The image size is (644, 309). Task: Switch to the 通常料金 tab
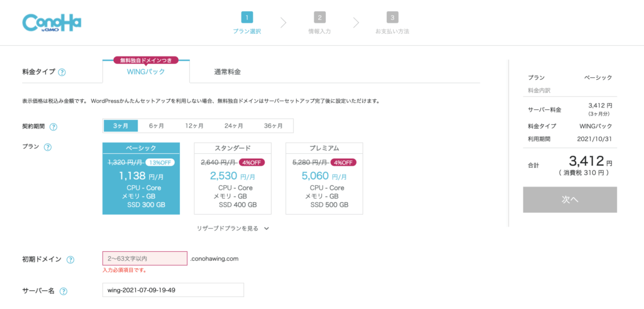coord(227,72)
